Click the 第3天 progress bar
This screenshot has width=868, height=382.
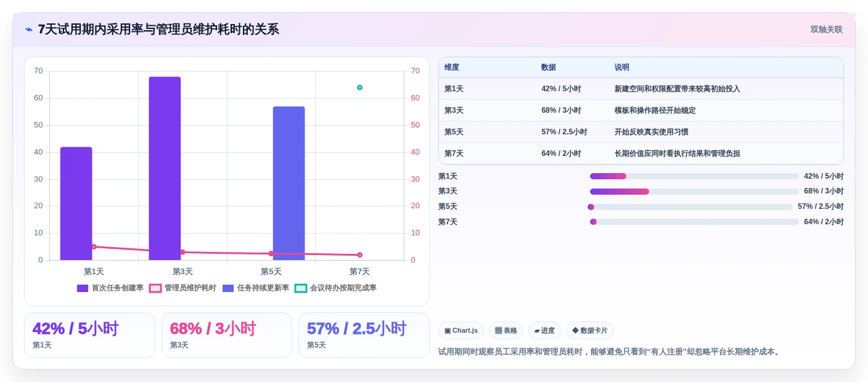click(694, 192)
